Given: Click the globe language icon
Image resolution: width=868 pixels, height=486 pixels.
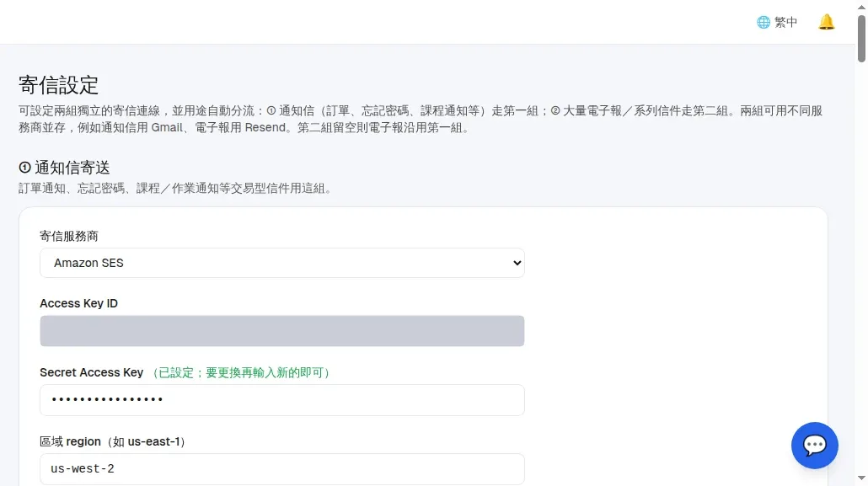Looking at the screenshot, I should [764, 22].
